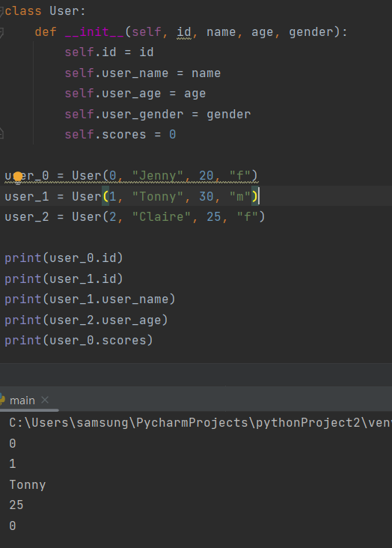
Task: Click the console output "Tonny"
Action: tap(28, 485)
